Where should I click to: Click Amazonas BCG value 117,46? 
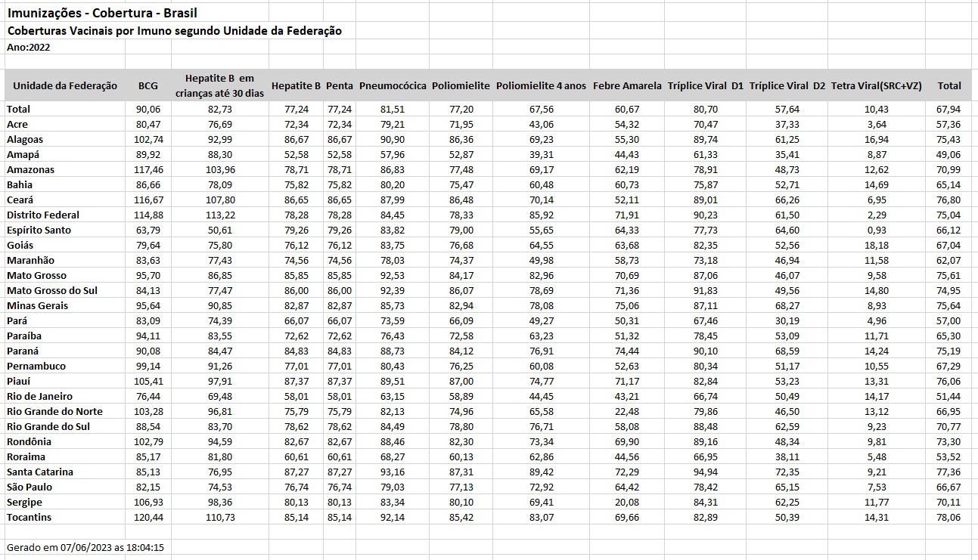point(147,169)
